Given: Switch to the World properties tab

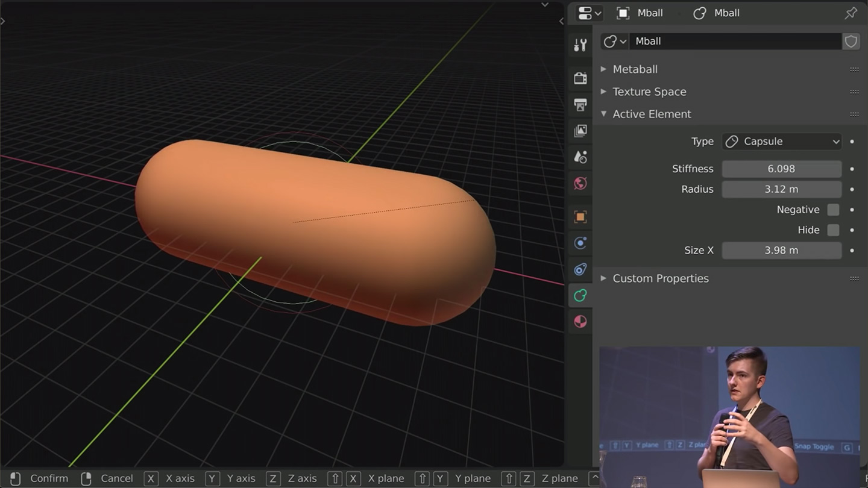Looking at the screenshot, I should point(580,183).
